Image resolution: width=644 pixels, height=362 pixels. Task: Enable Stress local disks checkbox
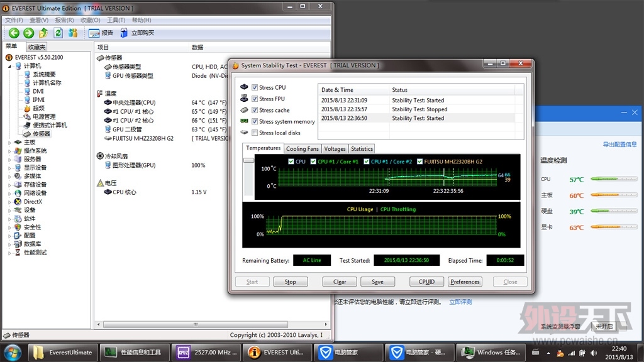tap(255, 133)
